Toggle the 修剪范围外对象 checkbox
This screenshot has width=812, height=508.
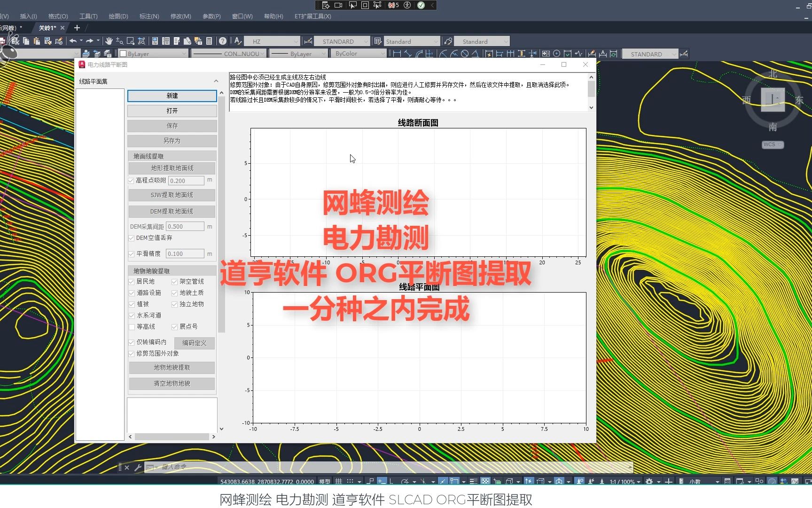pos(132,353)
